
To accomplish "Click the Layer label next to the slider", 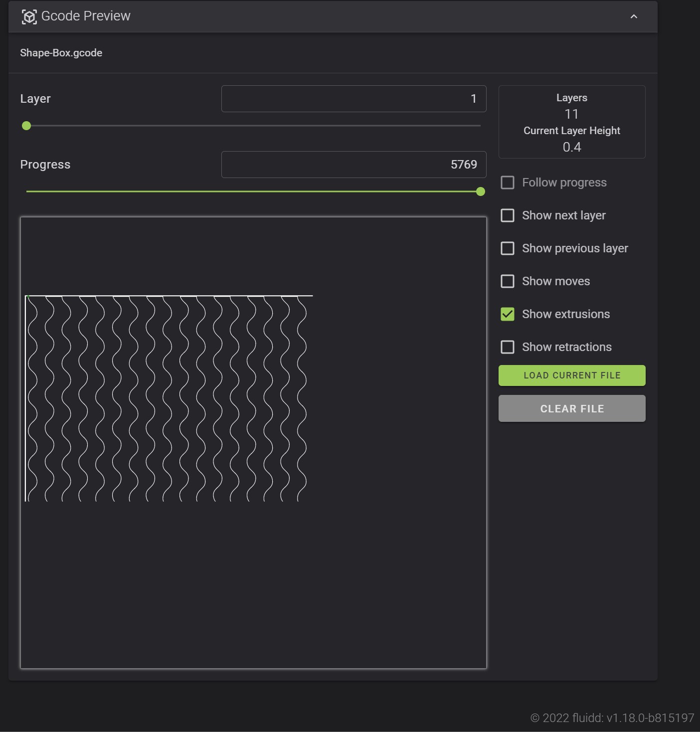I will click(x=35, y=99).
